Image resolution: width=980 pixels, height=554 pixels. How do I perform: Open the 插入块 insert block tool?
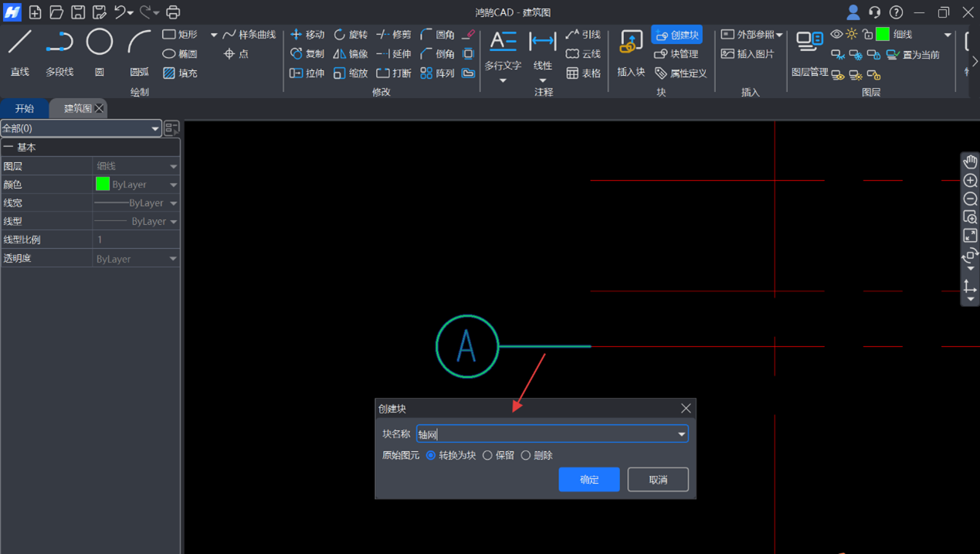[631, 53]
